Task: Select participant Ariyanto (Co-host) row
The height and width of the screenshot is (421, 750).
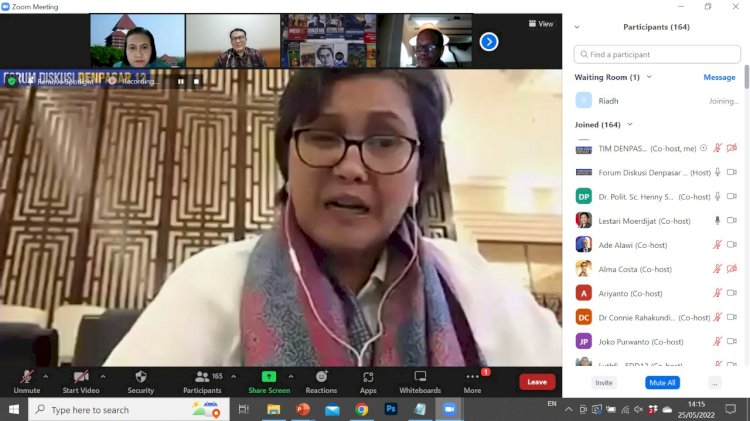Action: point(657,293)
